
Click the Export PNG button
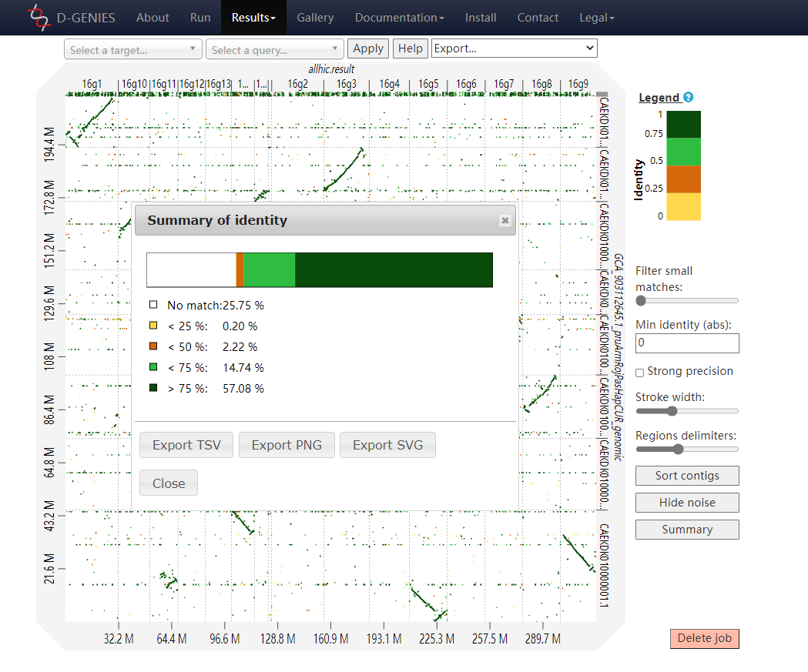pos(287,445)
